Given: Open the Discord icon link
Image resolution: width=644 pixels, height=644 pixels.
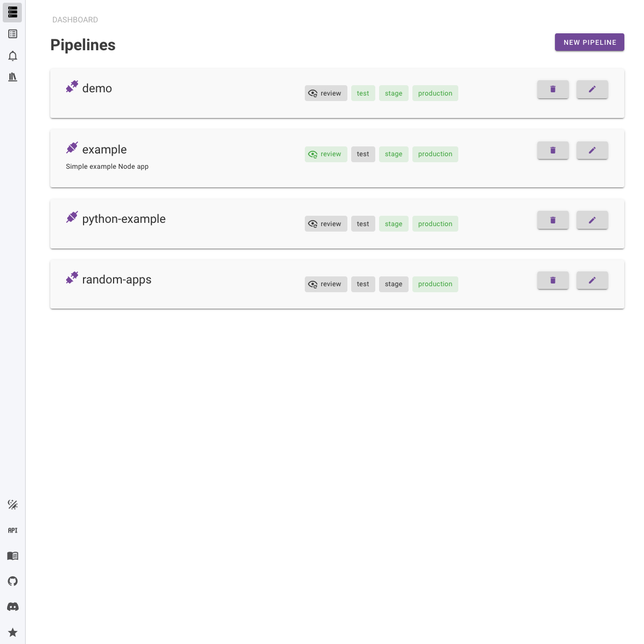Looking at the screenshot, I should pos(13,607).
